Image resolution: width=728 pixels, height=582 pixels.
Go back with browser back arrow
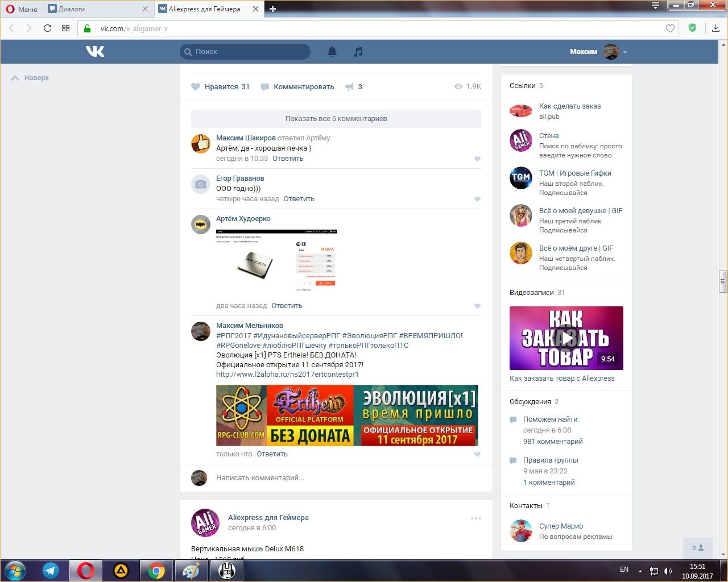[x=11, y=28]
